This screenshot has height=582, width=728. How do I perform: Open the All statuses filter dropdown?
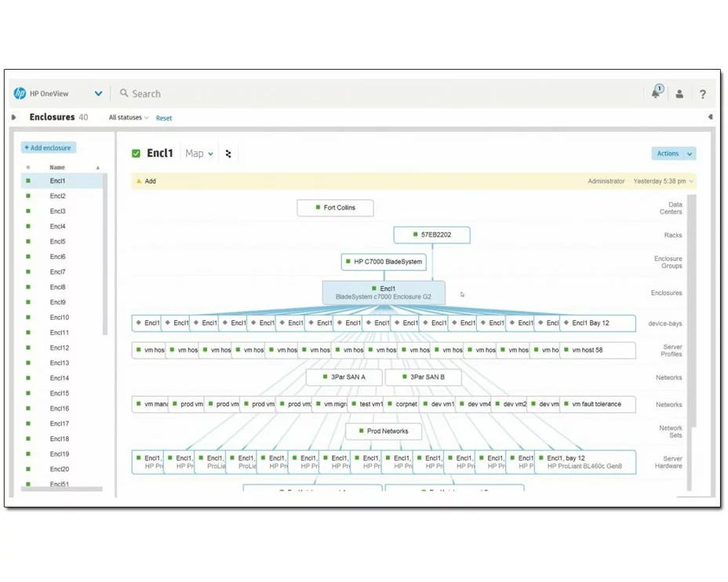[127, 117]
